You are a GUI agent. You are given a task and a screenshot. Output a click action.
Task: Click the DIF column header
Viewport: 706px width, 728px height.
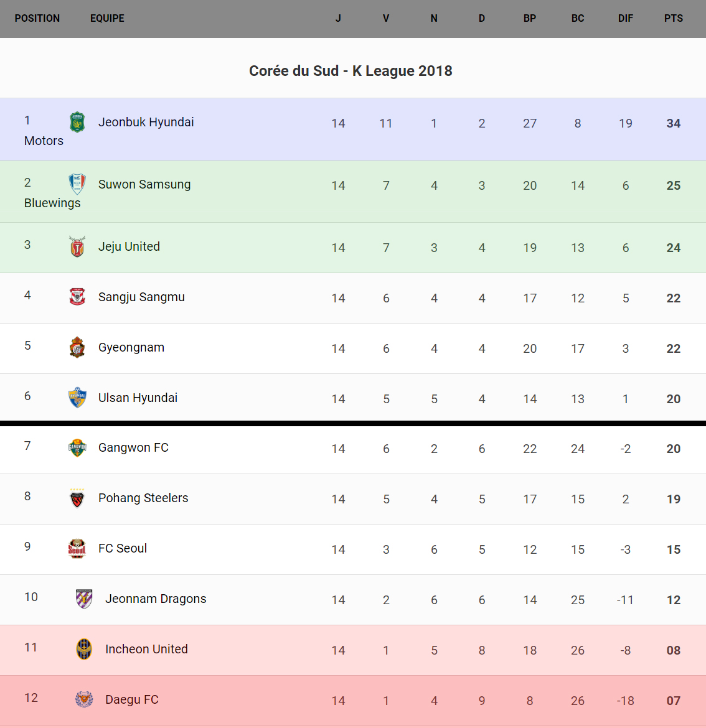click(x=626, y=19)
